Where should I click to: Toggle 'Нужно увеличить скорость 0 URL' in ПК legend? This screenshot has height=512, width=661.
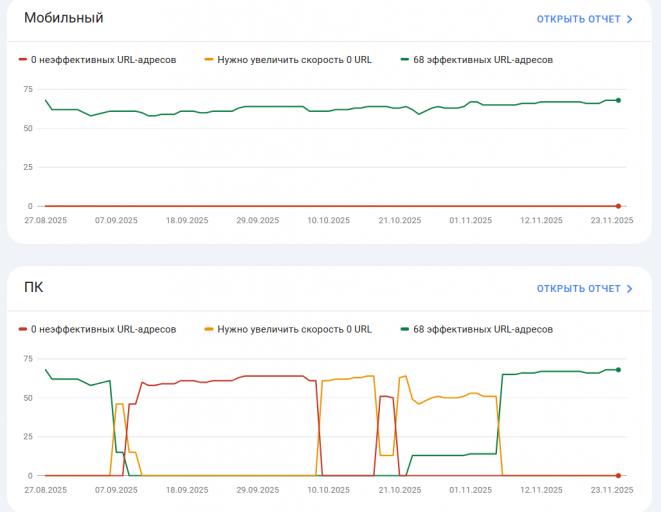294,329
